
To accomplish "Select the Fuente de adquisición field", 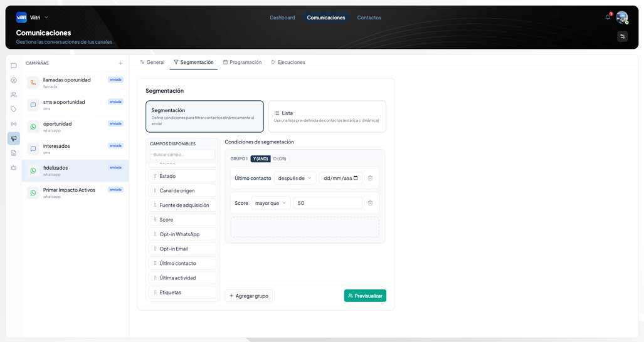I will [x=182, y=205].
